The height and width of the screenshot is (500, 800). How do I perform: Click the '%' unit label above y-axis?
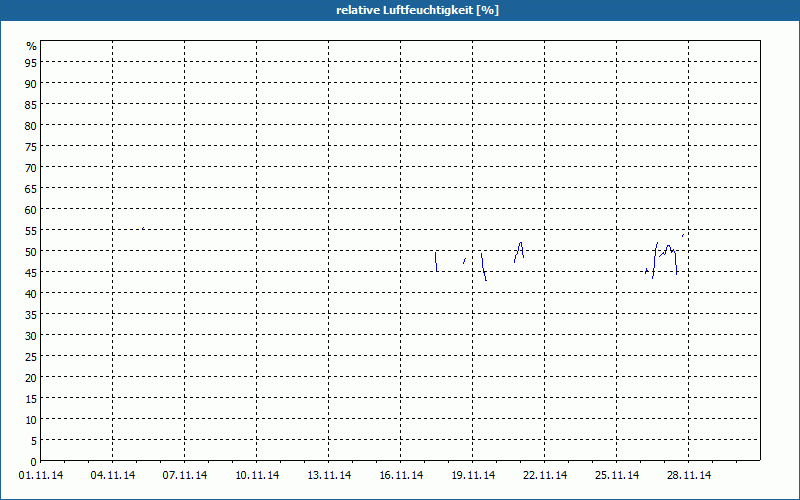pos(31,46)
